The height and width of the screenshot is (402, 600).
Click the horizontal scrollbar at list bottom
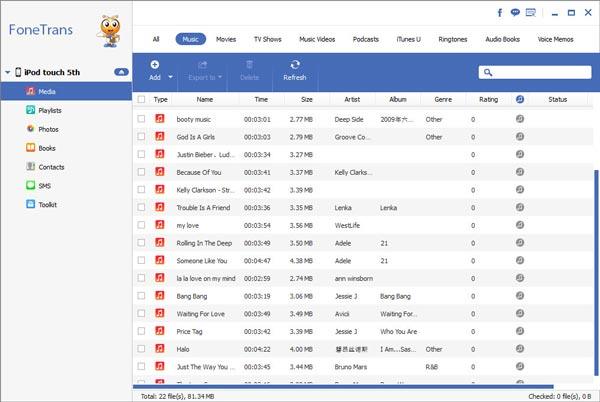click(343, 387)
